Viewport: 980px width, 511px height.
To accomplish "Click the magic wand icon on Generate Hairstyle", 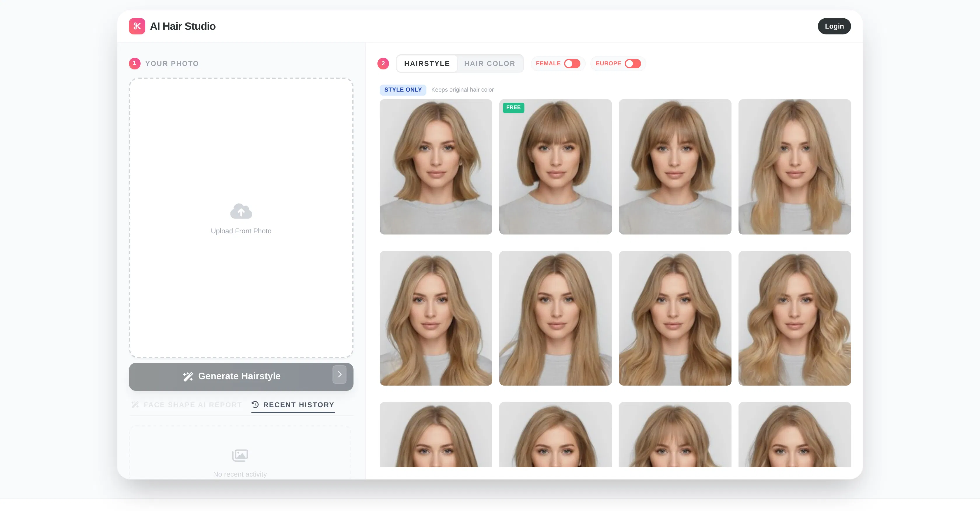I will 188,376.
